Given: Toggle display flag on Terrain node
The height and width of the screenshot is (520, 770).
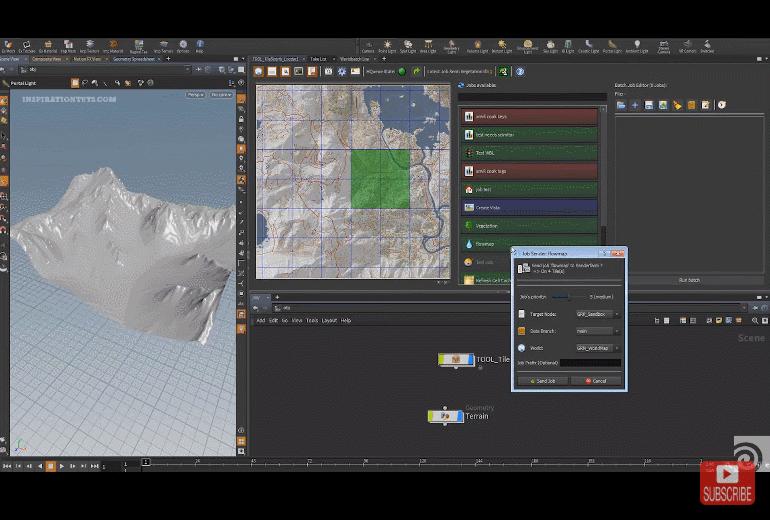Looking at the screenshot, I should [x=459, y=416].
